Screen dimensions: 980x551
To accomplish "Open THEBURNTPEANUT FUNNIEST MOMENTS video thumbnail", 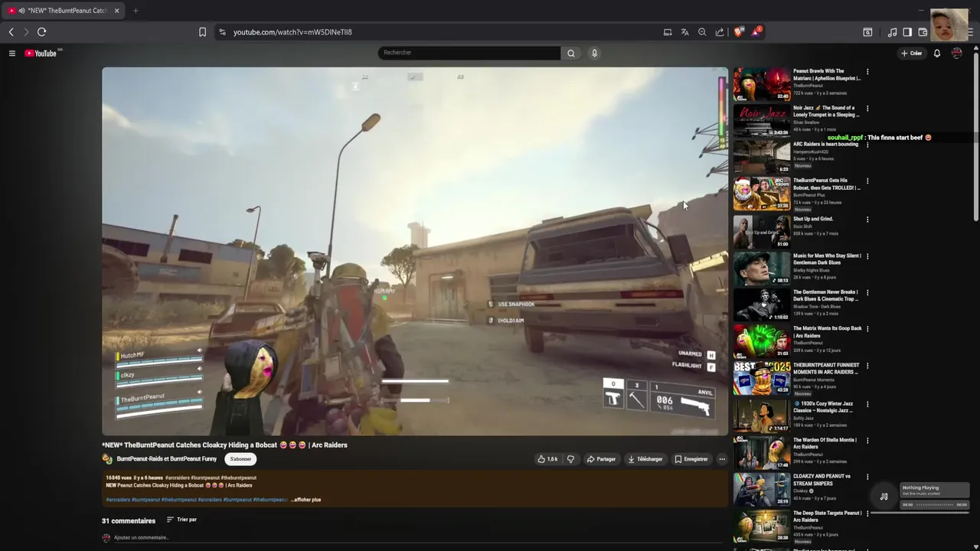I will click(762, 379).
